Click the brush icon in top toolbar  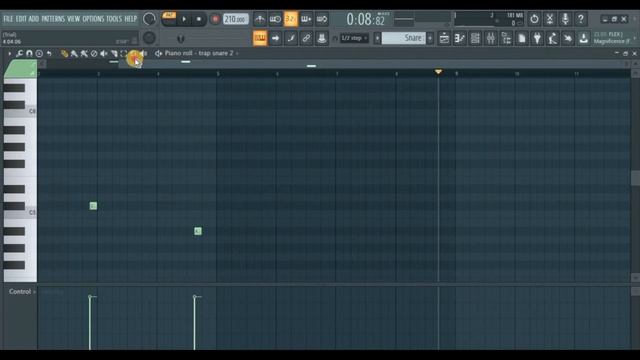click(x=291, y=38)
